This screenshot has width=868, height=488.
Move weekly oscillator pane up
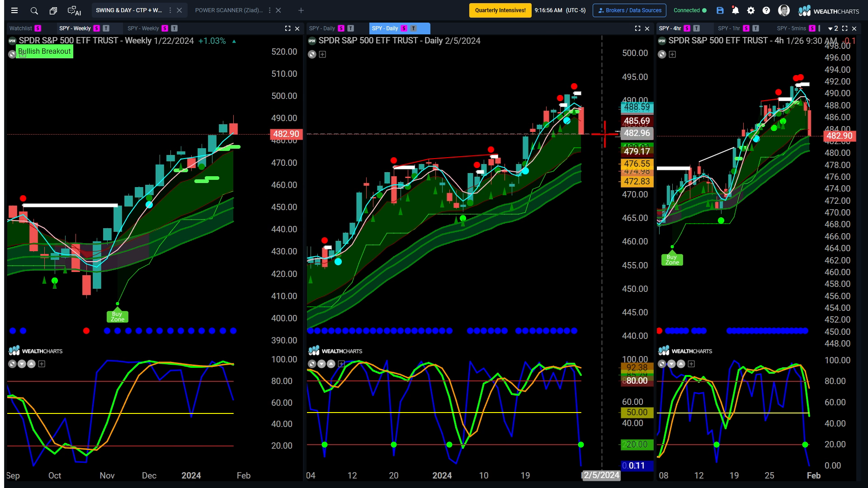31,364
